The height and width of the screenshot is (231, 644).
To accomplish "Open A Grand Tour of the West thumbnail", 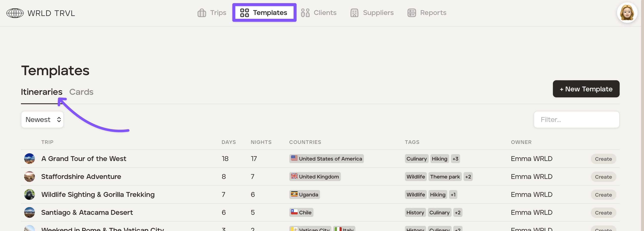I will 29,159.
